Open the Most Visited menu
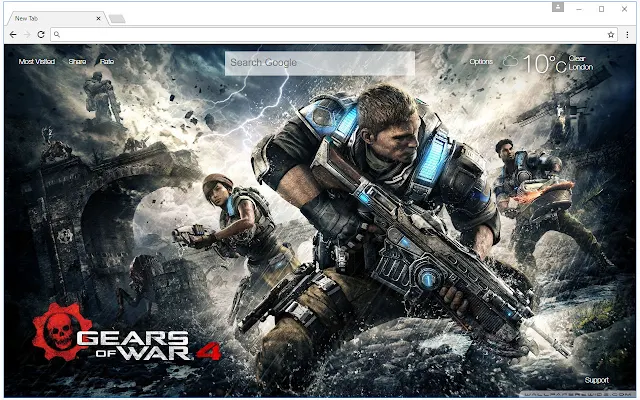The width and height of the screenshot is (640, 400). 37,62
